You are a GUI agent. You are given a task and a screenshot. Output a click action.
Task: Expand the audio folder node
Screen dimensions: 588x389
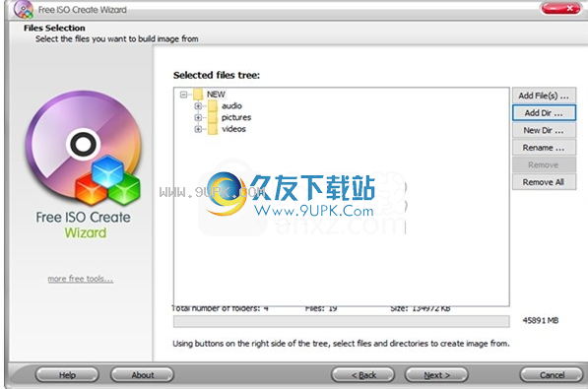pos(198,106)
